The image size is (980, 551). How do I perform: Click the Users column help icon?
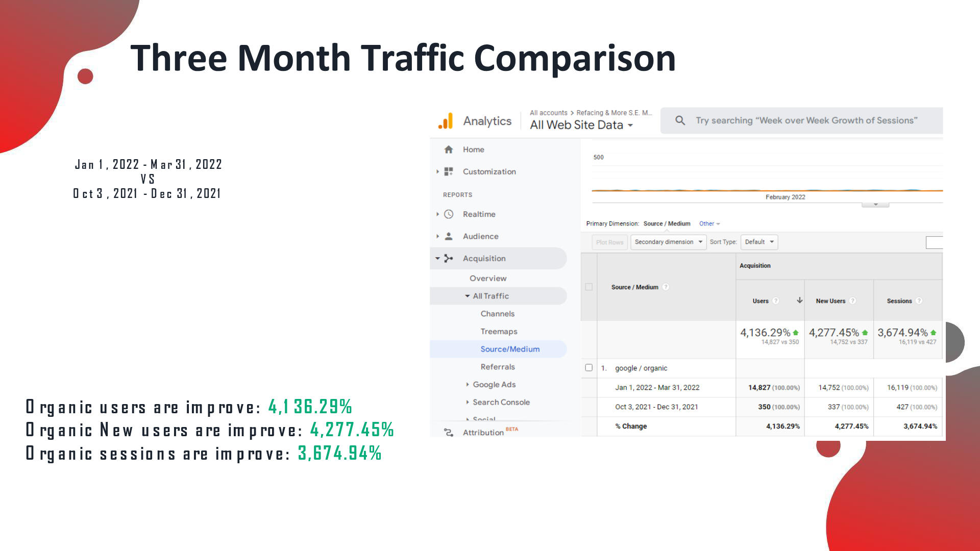pyautogui.click(x=776, y=301)
